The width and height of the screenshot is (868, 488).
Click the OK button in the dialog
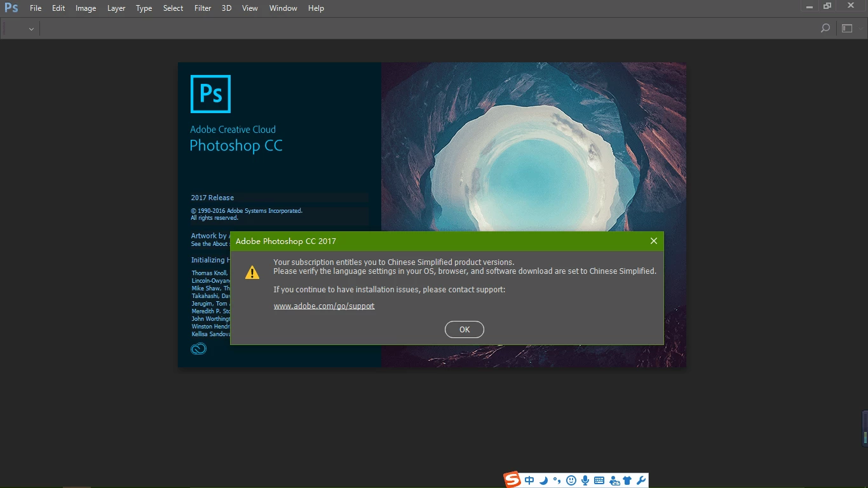click(465, 329)
